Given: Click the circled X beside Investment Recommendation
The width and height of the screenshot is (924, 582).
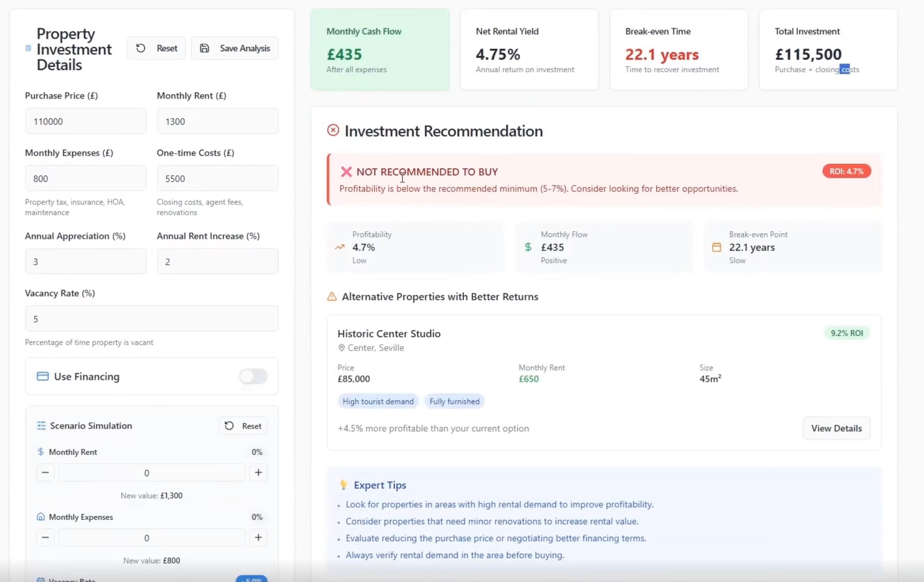Looking at the screenshot, I should point(333,131).
